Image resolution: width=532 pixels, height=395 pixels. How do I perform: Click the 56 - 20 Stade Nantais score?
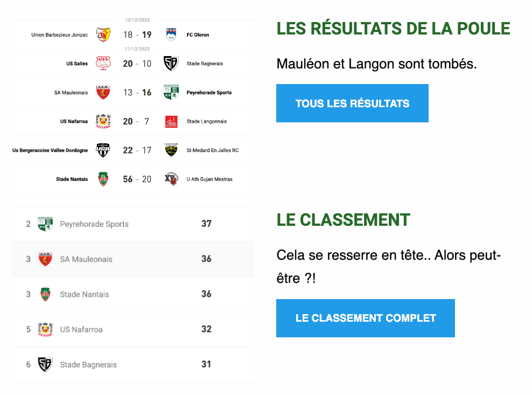click(x=137, y=179)
